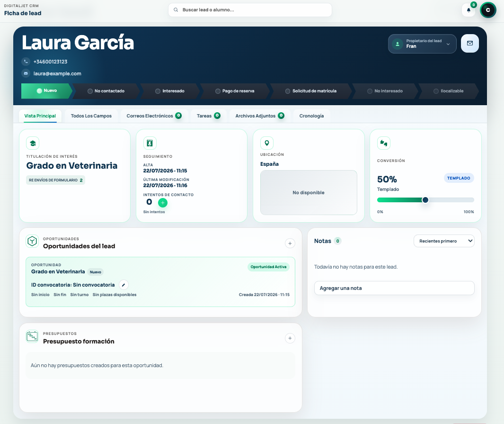Open the notifications bell icon
The height and width of the screenshot is (424, 504).
[469, 10]
